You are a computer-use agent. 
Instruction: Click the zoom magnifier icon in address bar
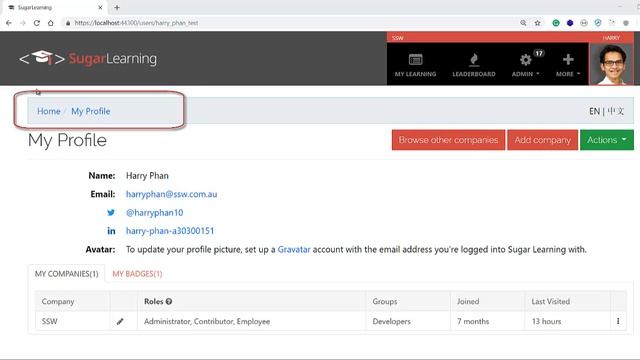523,23
